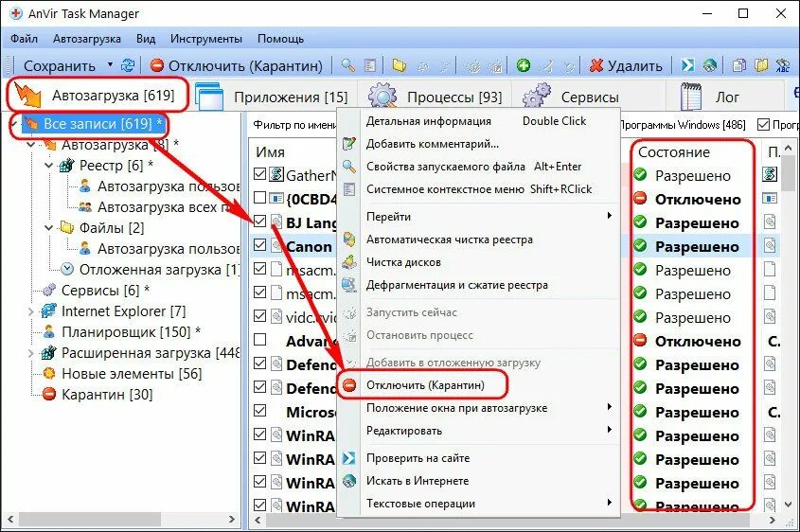Click icon beside Системное контекстное меню

(x=349, y=189)
